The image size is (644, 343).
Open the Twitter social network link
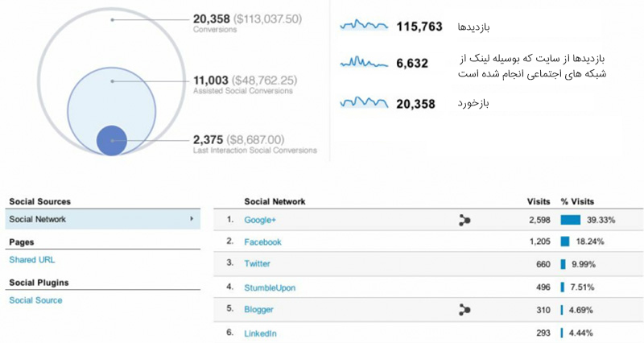pos(257,264)
